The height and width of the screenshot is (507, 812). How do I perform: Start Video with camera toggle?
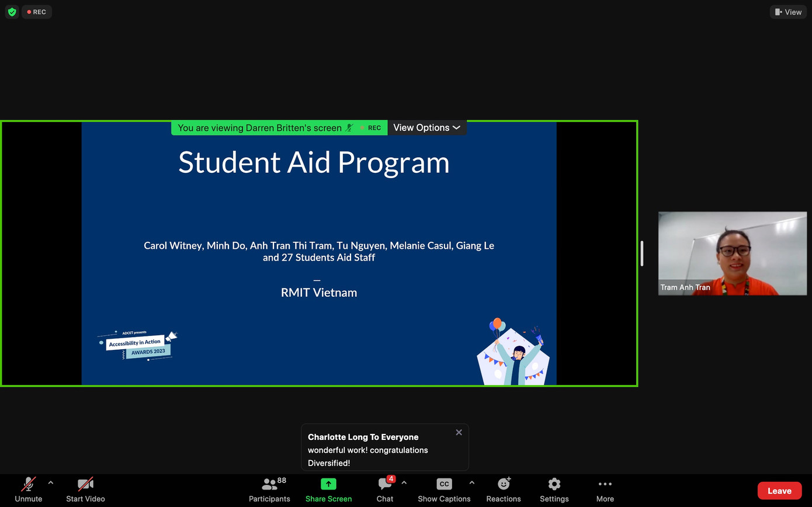[85, 489]
